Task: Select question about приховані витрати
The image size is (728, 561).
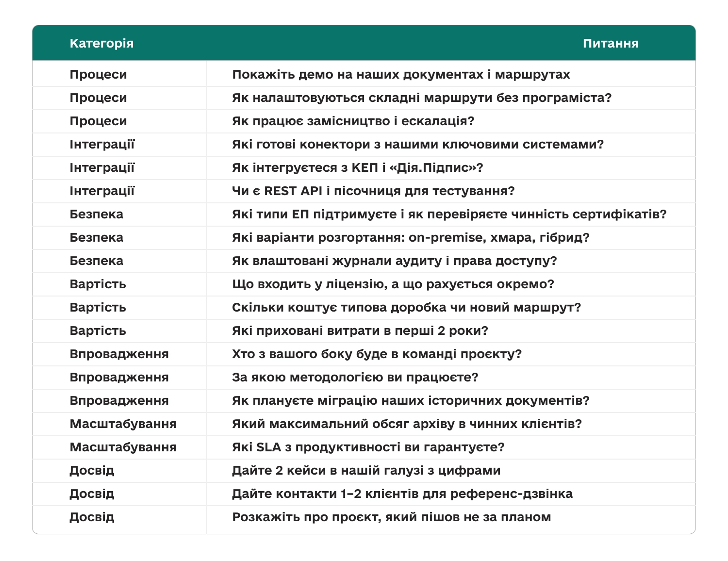Action: (x=360, y=330)
